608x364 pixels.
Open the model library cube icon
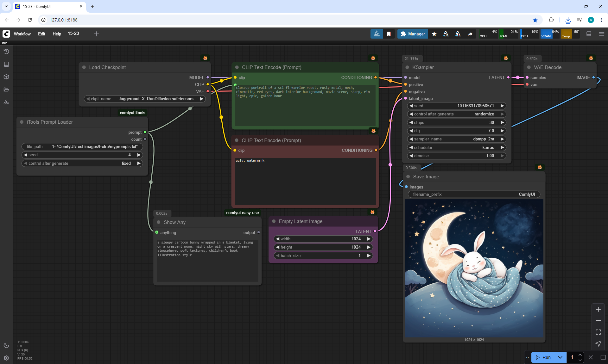pos(6,77)
